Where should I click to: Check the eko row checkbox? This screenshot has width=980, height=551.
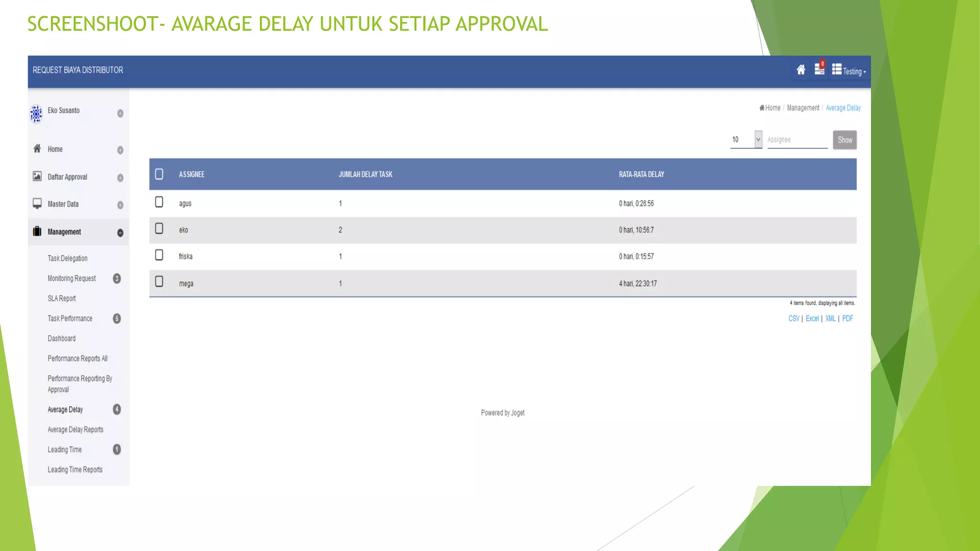coord(159,229)
